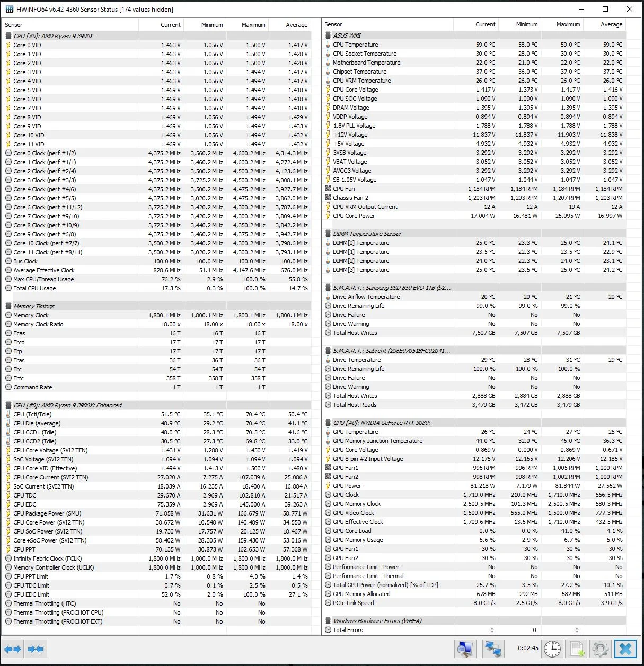Viewport: 644px width, 666px height.
Task: Click the icon beside Windows Hardware Errors (WHEA)
Action: 328,621
